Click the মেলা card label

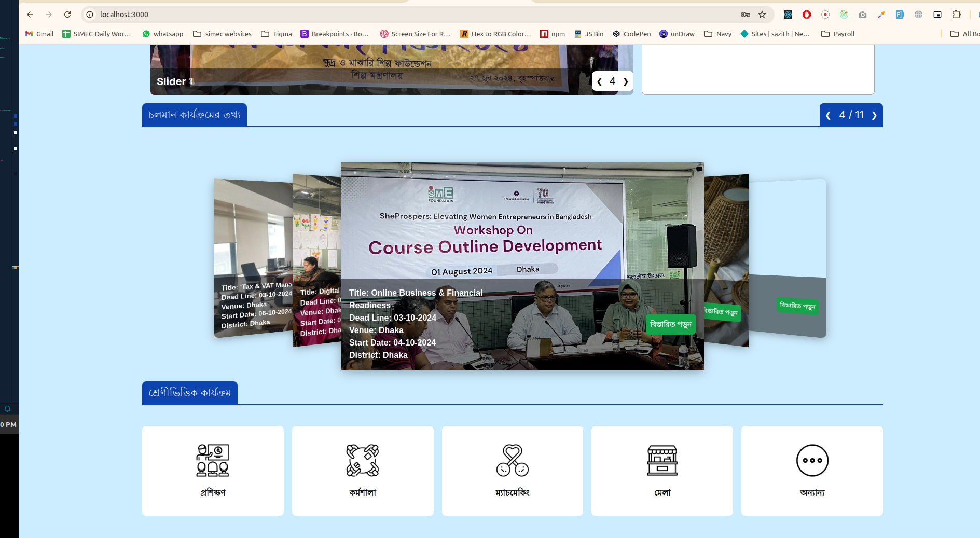point(662,492)
